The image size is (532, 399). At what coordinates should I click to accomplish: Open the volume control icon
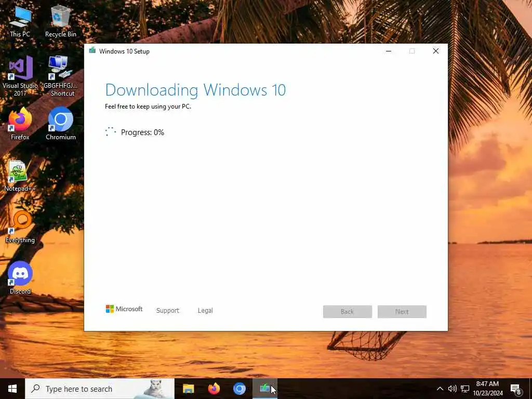tap(452, 389)
